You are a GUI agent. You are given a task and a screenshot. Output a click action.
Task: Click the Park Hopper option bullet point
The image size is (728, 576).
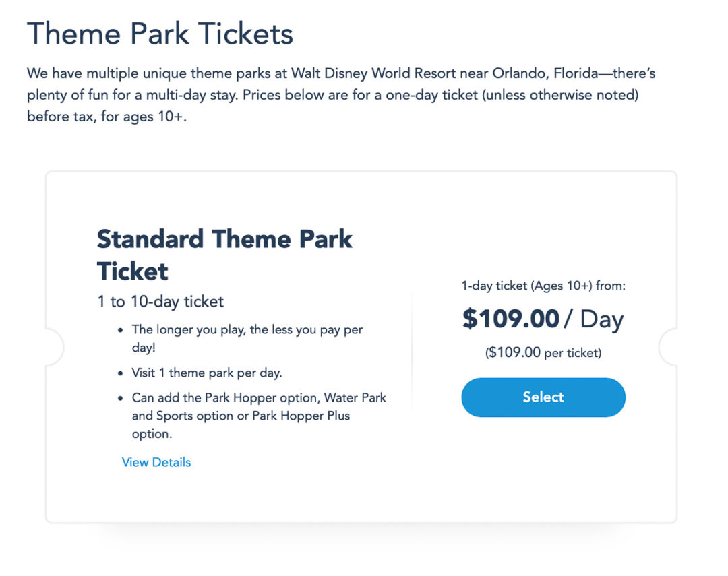[258, 397]
